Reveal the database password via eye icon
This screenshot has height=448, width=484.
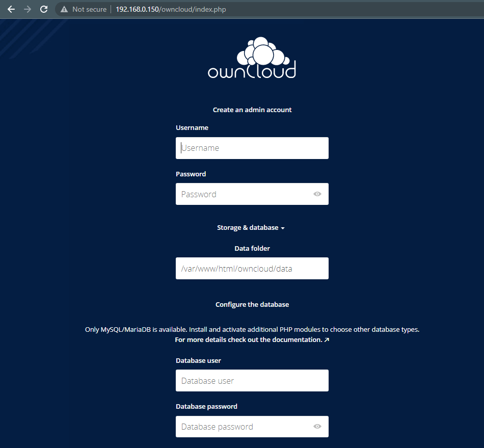317,427
